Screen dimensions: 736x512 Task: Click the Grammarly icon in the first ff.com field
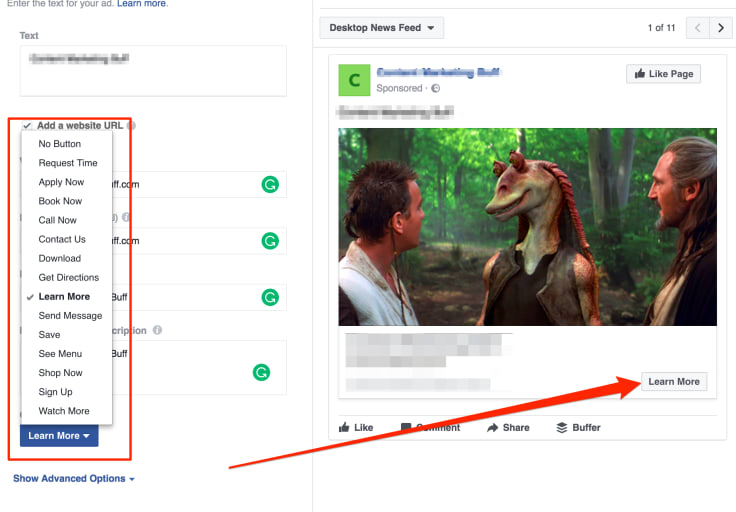coord(270,184)
